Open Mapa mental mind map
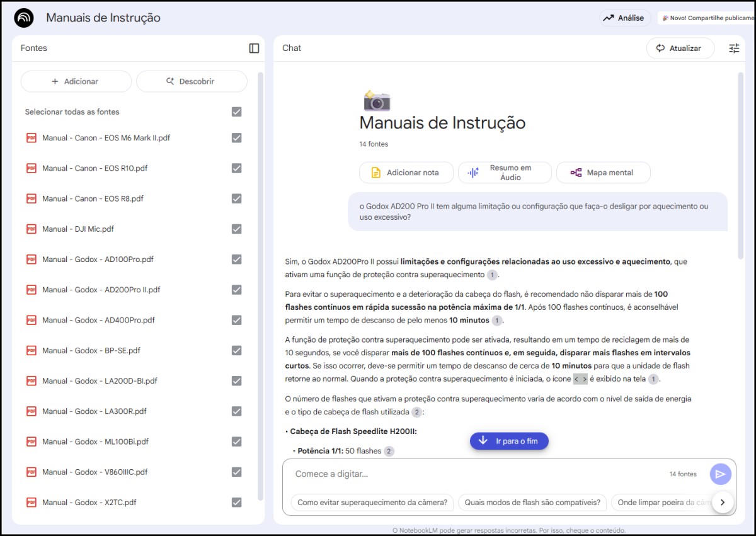 (x=603, y=173)
